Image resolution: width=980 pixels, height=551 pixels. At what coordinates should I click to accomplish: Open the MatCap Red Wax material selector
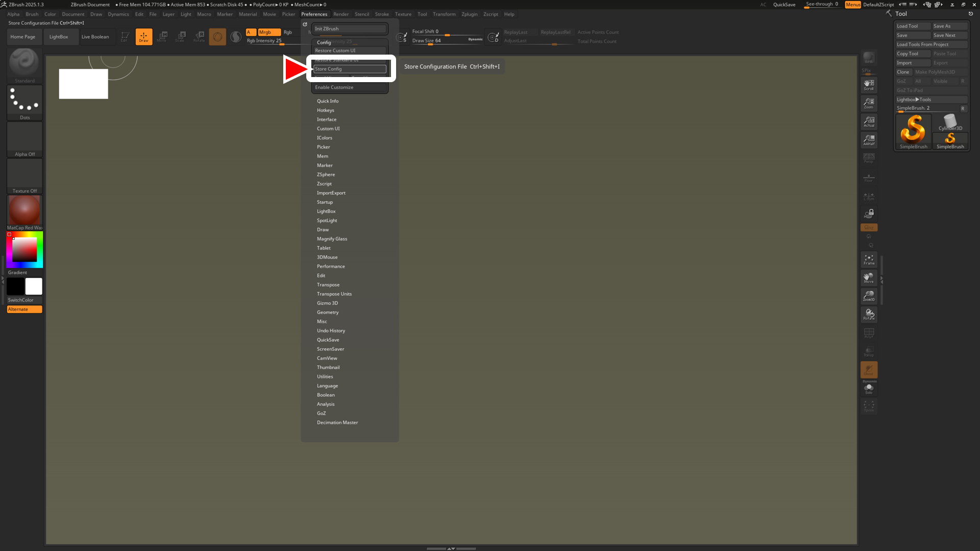tap(24, 213)
